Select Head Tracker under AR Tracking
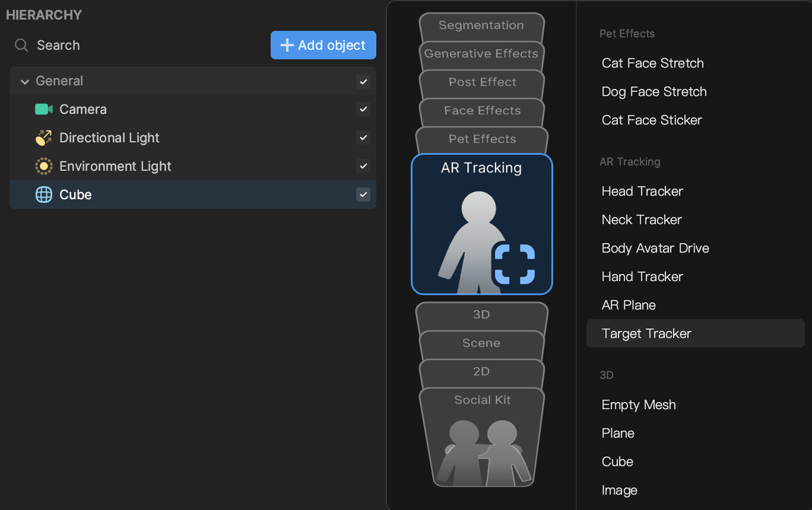812x510 pixels. point(642,191)
